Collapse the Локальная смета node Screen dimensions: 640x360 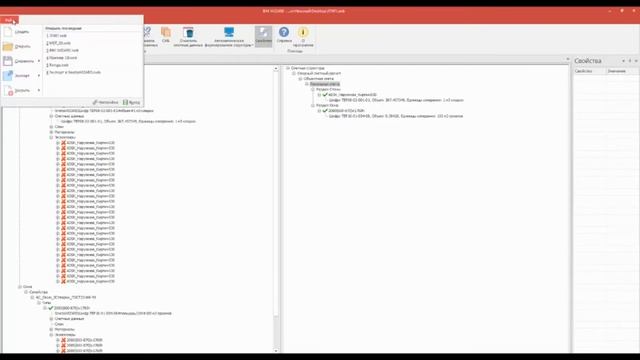[307, 84]
